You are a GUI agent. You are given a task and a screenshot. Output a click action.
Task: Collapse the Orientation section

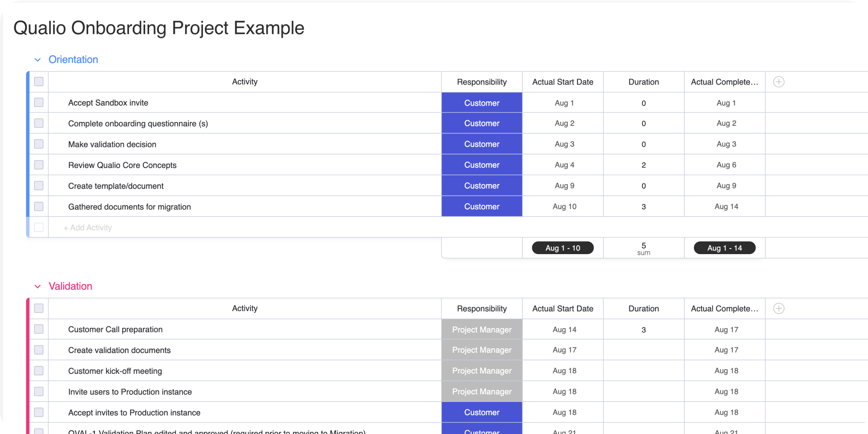(38, 60)
